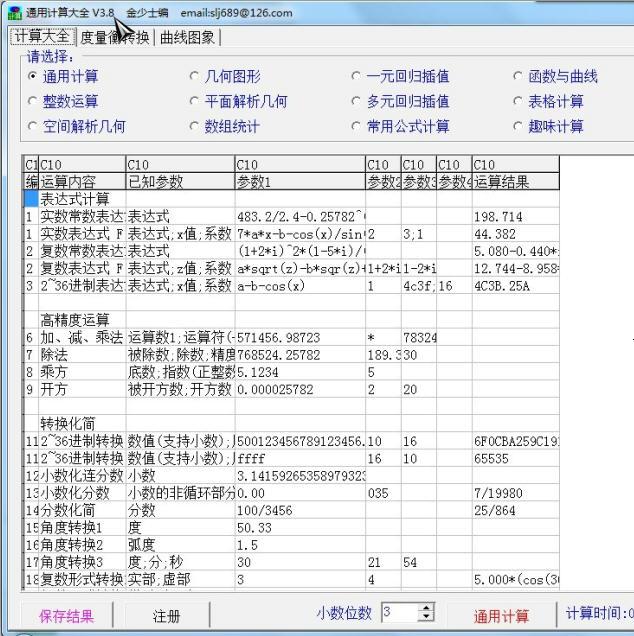Screen dimensions: 634x636
Task: Click the 已知参数 column header
Action: click(x=180, y=181)
